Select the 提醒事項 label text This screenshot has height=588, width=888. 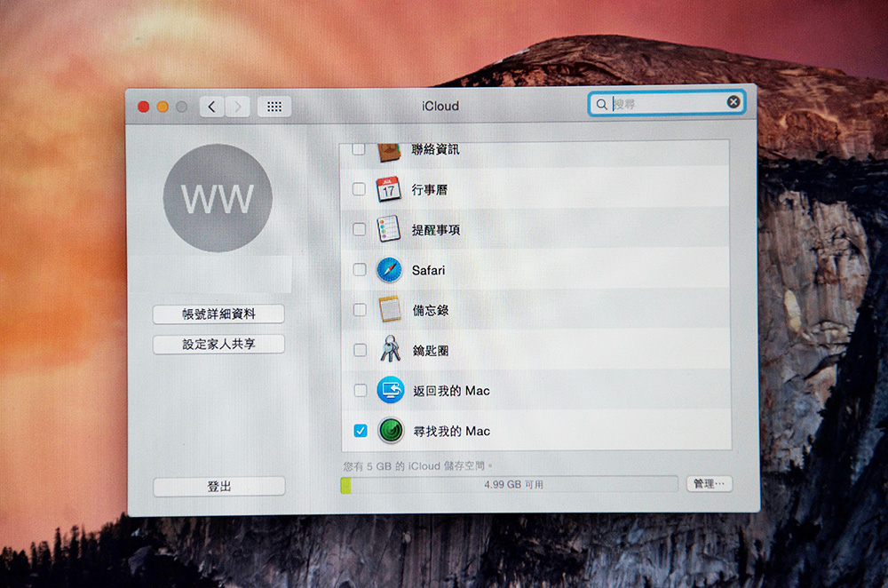point(436,230)
